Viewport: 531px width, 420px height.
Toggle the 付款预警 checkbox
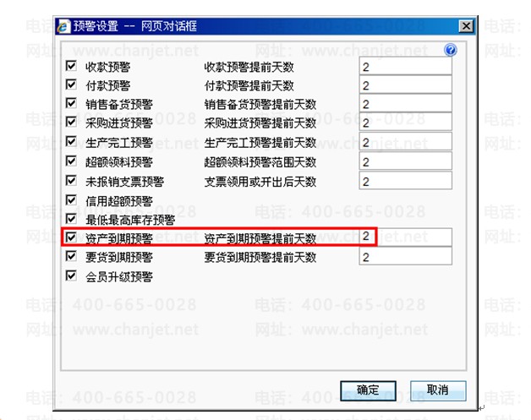(71, 85)
